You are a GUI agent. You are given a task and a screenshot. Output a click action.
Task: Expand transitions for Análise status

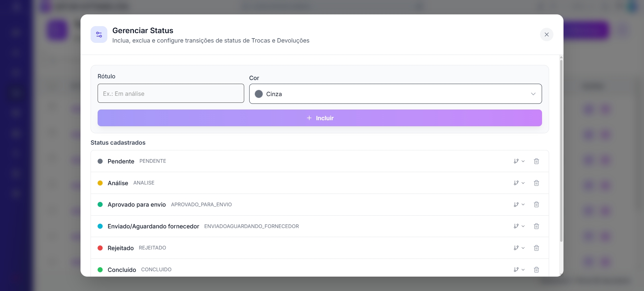coord(519,183)
